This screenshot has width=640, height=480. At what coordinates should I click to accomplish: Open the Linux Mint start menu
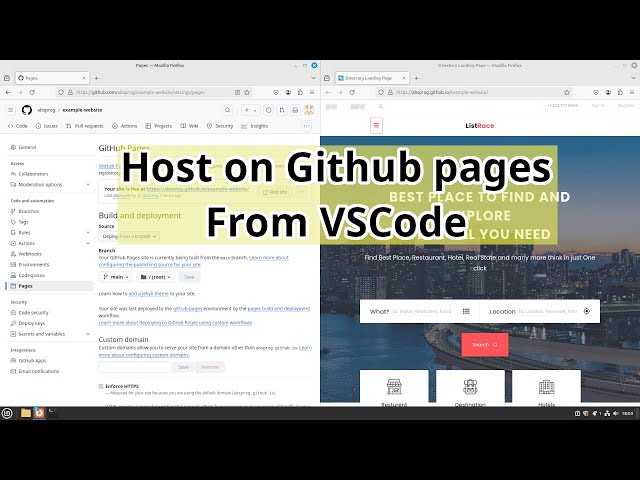7,413
